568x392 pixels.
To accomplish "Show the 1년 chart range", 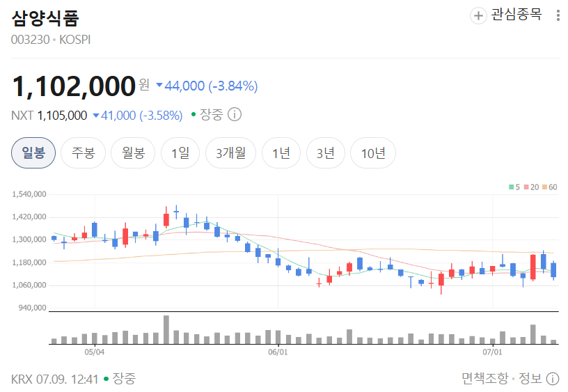I will point(281,153).
